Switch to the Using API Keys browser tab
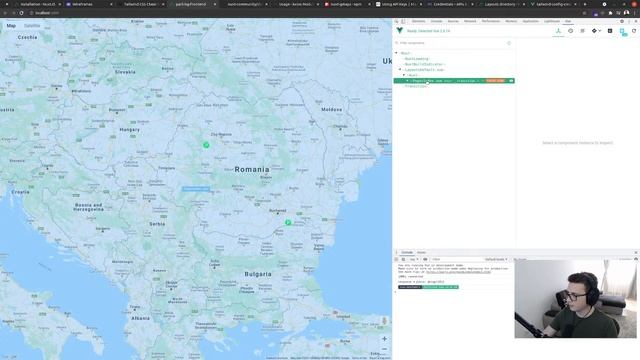 click(398, 4)
